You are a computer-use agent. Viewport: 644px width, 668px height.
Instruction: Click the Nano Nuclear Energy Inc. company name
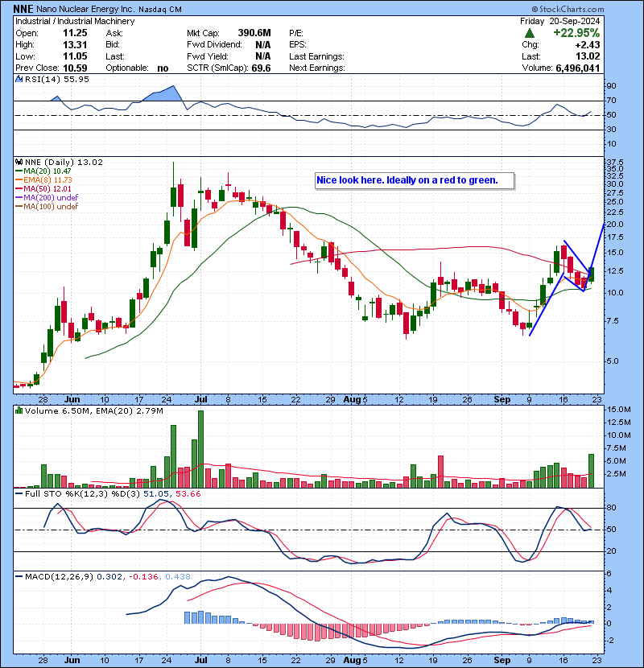point(85,9)
